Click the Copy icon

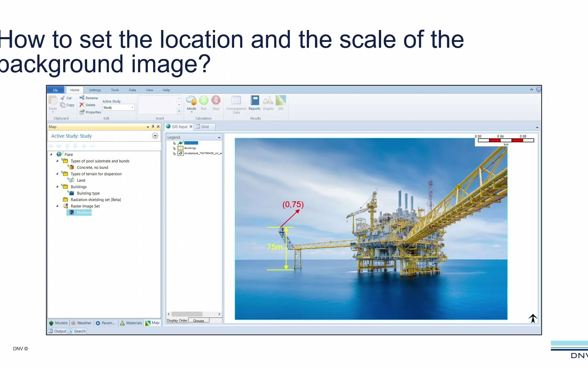[x=63, y=105]
